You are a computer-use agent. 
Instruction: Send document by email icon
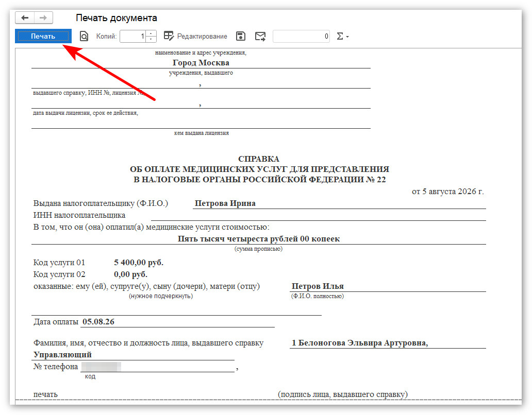click(x=260, y=36)
